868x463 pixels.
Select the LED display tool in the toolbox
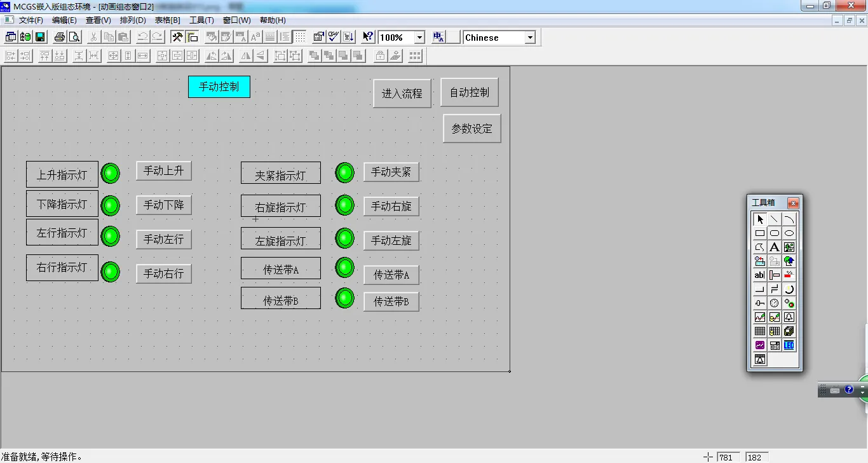click(789, 345)
